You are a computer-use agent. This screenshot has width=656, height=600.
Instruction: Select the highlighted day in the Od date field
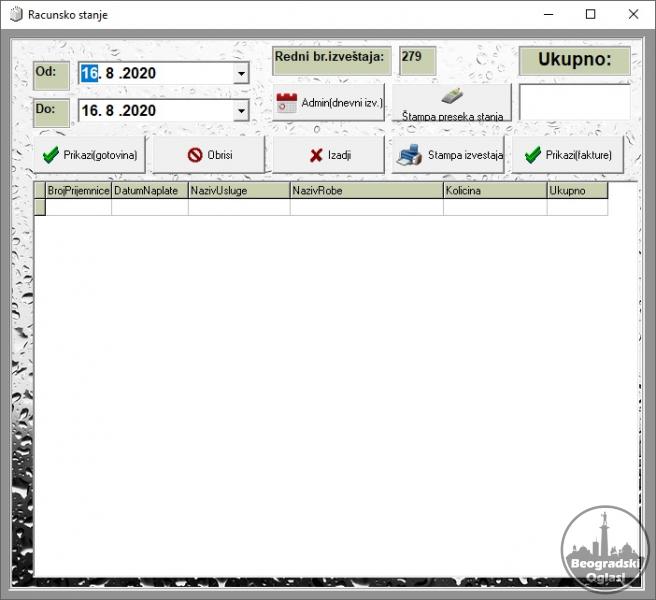(89, 74)
